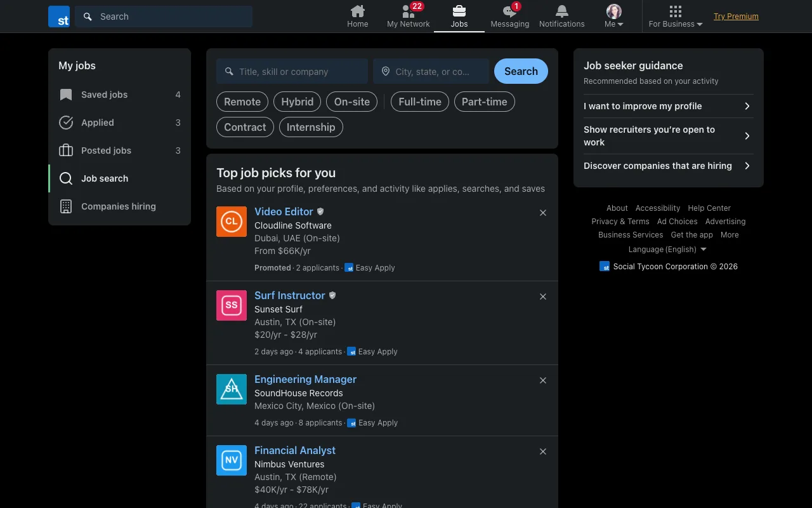Click the Cloudline Software CL logo
This screenshot has height=508, width=812.
tap(232, 222)
